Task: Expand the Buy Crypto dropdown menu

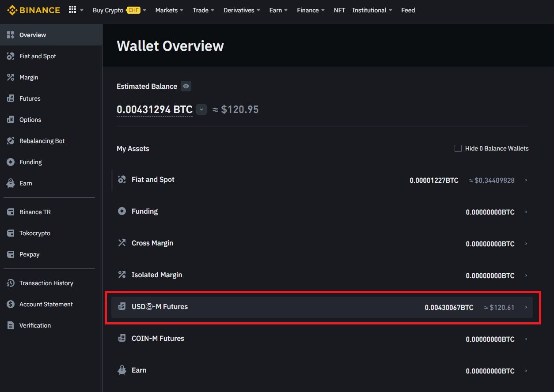Action: [x=119, y=10]
